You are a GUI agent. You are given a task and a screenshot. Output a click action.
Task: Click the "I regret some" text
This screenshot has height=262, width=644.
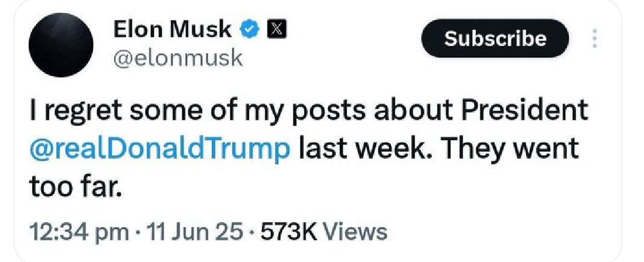(x=106, y=113)
